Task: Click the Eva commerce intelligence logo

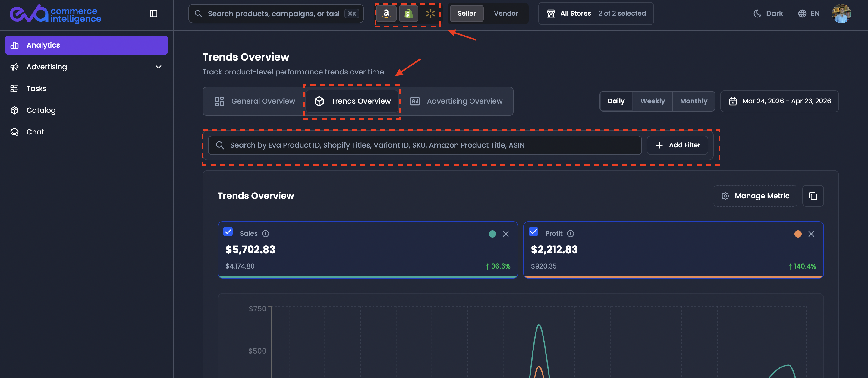Action: 55,14
